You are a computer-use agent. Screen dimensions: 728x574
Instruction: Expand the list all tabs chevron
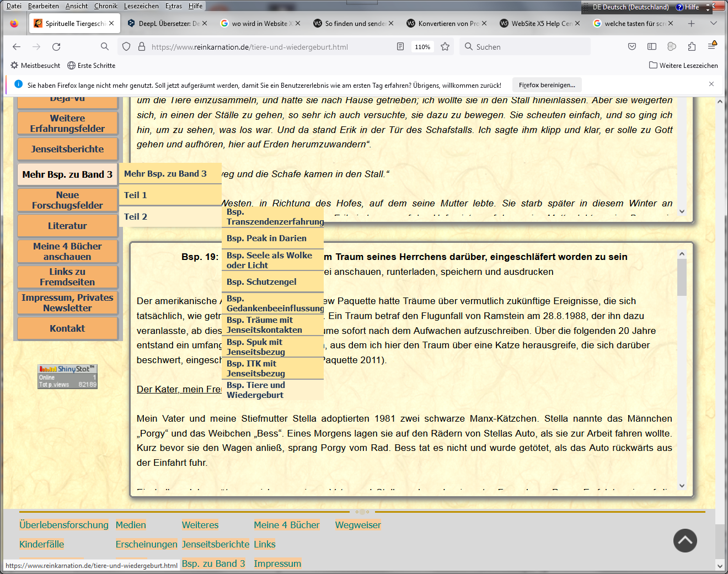[714, 23]
